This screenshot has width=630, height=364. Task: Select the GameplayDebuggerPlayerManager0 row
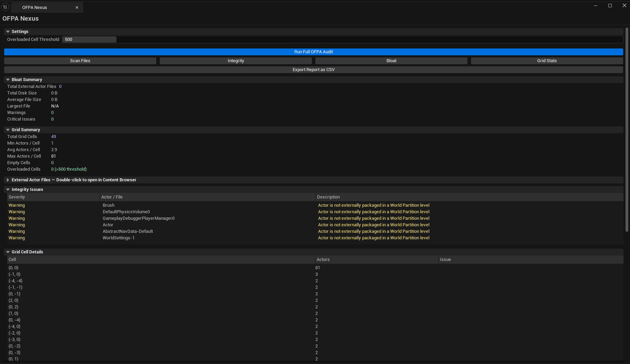[x=315, y=218]
